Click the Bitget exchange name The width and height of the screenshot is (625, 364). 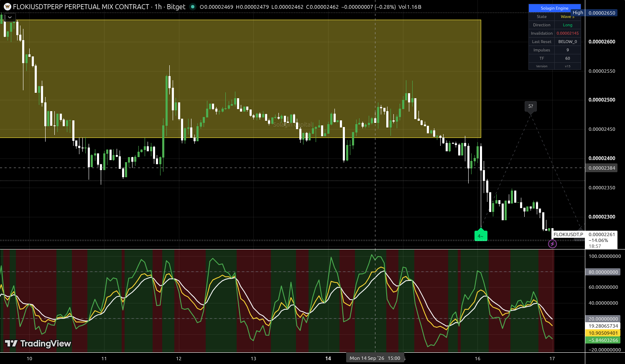(x=176, y=7)
